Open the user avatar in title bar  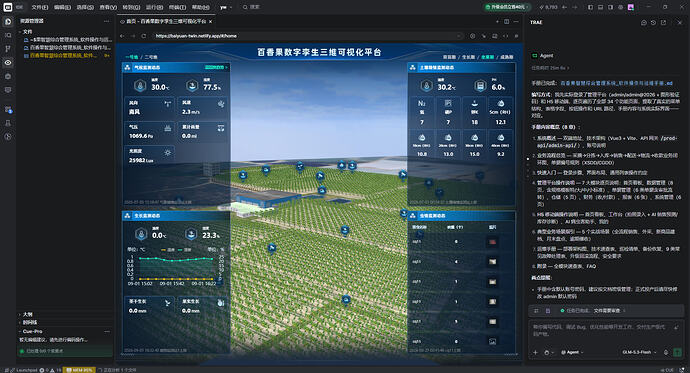click(x=631, y=7)
